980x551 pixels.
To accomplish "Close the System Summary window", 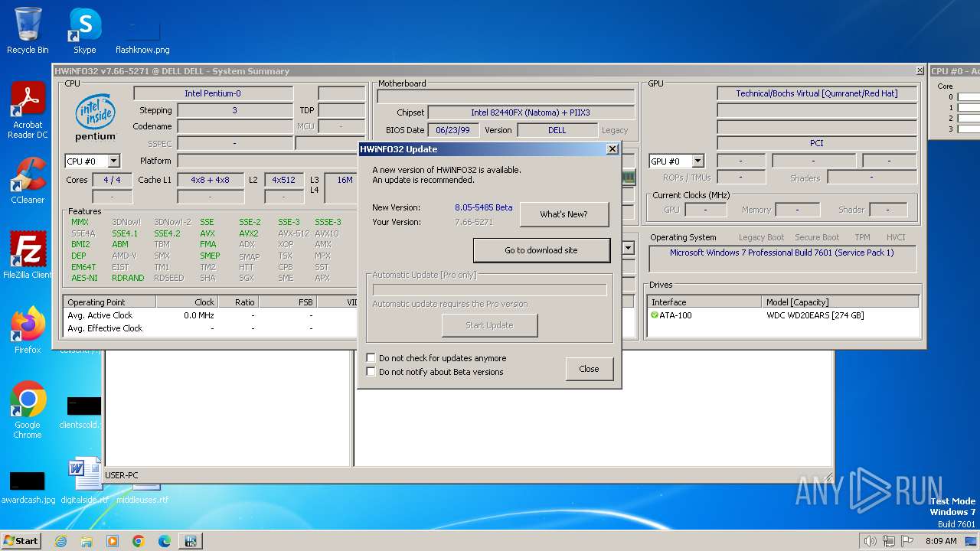I will click(920, 71).
